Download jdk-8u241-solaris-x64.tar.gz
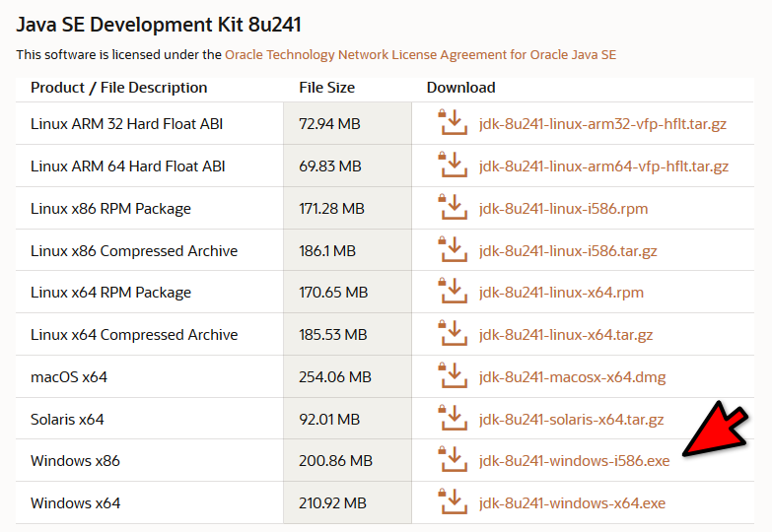The width and height of the screenshot is (772, 532). coord(571,420)
